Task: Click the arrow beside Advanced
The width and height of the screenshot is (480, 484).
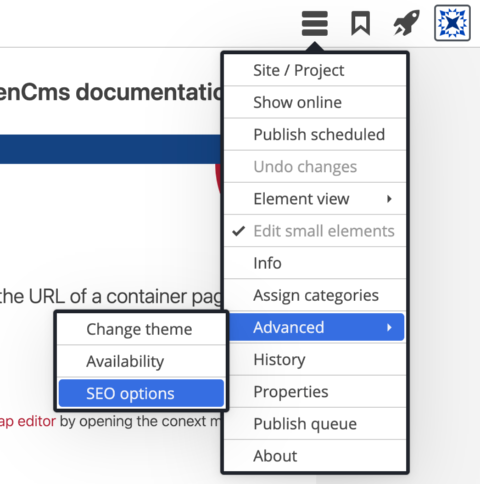Action: point(389,327)
